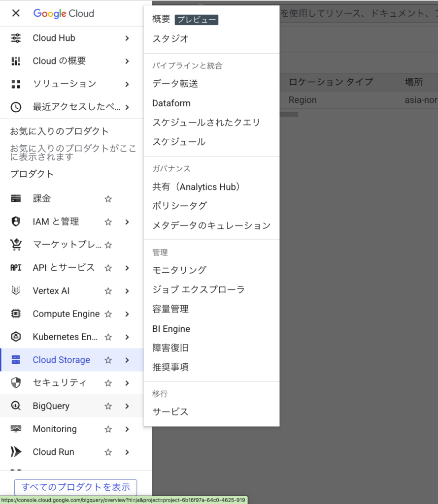Click the すべてのプロダクトを表示 button
The height and width of the screenshot is (504, 438).
coord(75,487)
